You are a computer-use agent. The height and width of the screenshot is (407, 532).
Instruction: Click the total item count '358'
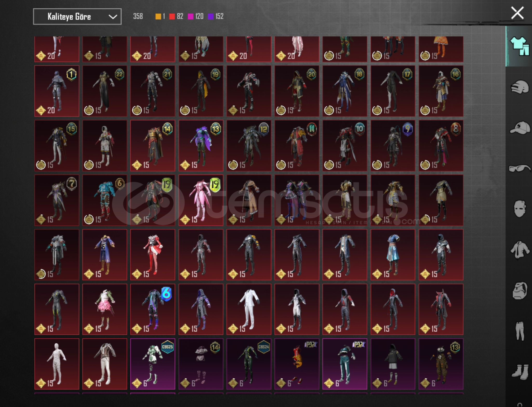tap(138, 16)
